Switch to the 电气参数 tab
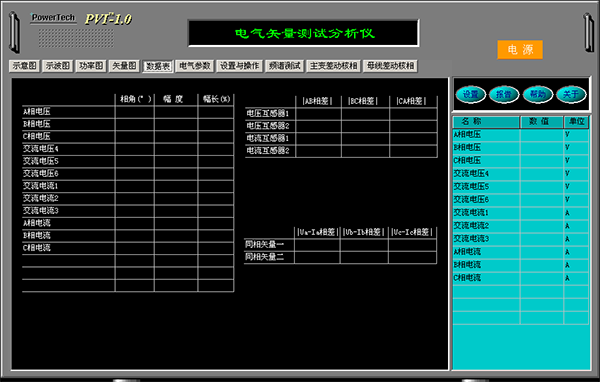This screenshot has width=600, height=382. click(195, 66)
